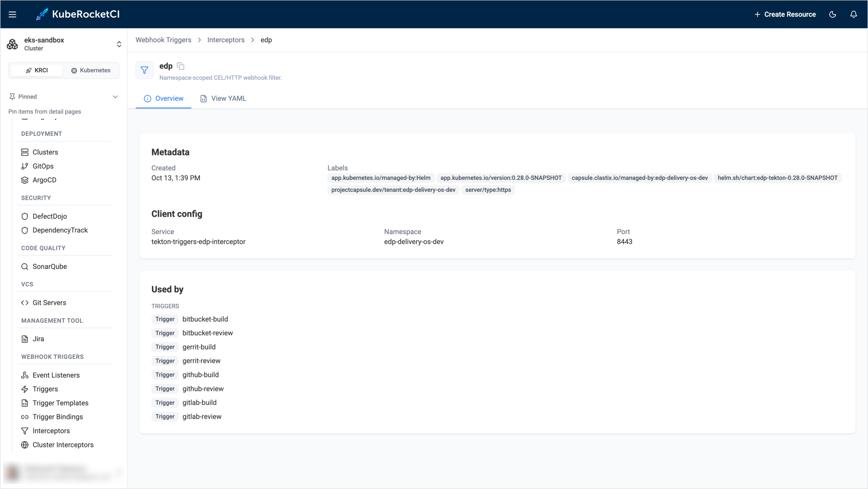Open the Overview tab
The image size is (868, 489).
click(x=163, y=98)
